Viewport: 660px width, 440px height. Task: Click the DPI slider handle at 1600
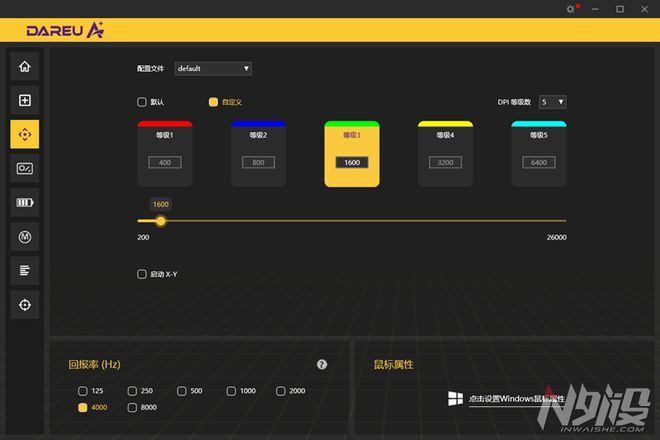pos(160,221)
